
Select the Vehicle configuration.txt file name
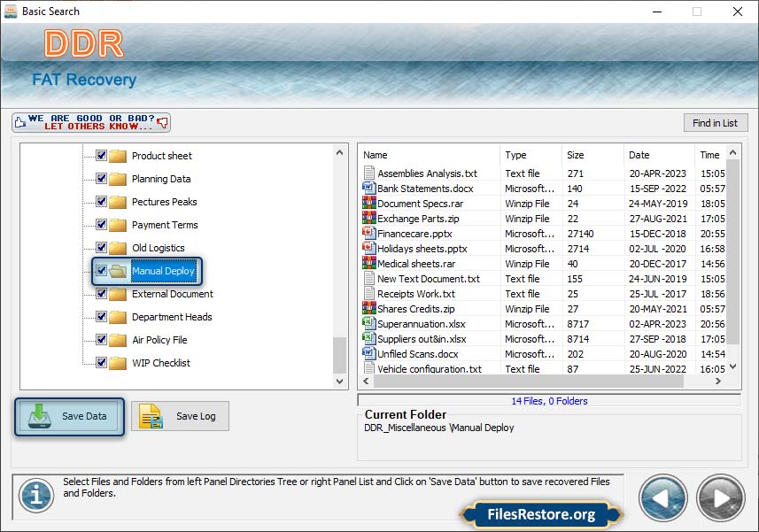tap(430, 369)
